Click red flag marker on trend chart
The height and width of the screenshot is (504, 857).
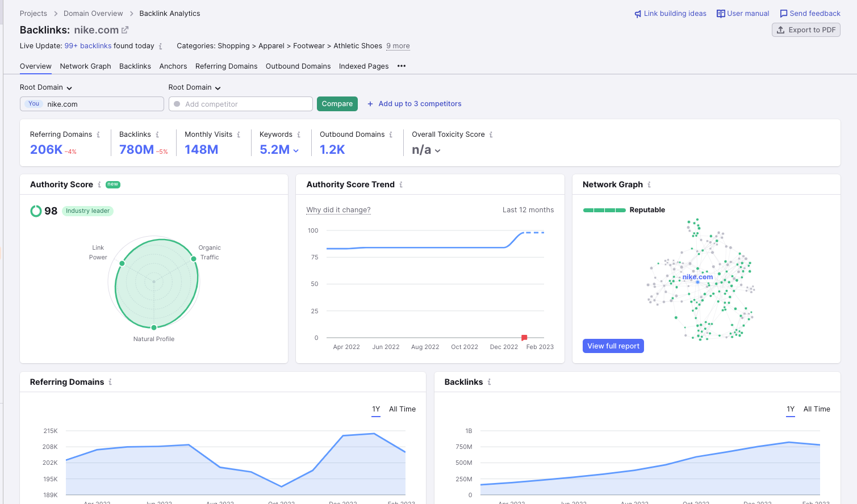point(524,338)
